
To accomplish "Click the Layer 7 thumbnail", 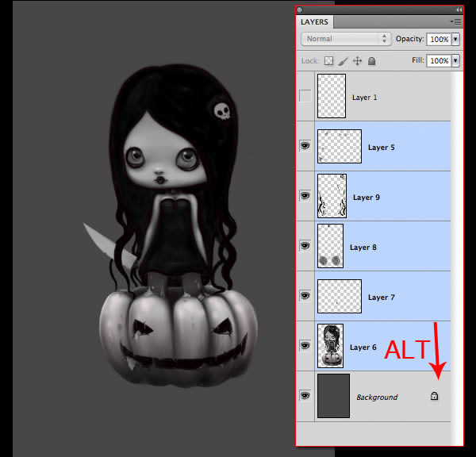I will (340, 297).
